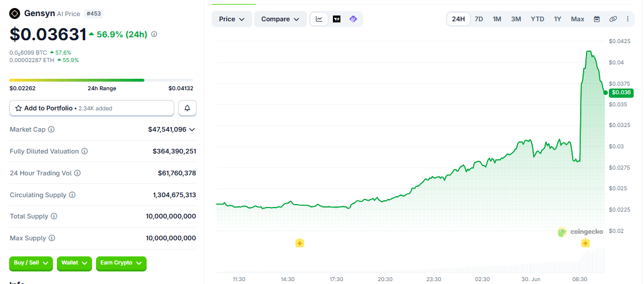Open the Earn Crypto dropdown
The image size is (644, 284).
[x=121, y=263]
